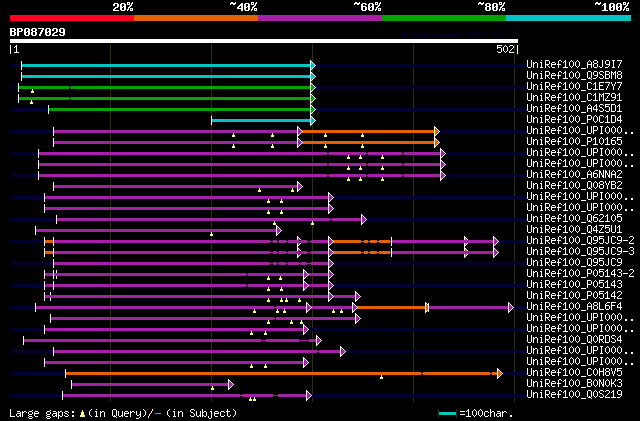Open hit UniRef100_P0C1D4
Viewport: 640px width, 421px height.
click(x=574, y=119)
